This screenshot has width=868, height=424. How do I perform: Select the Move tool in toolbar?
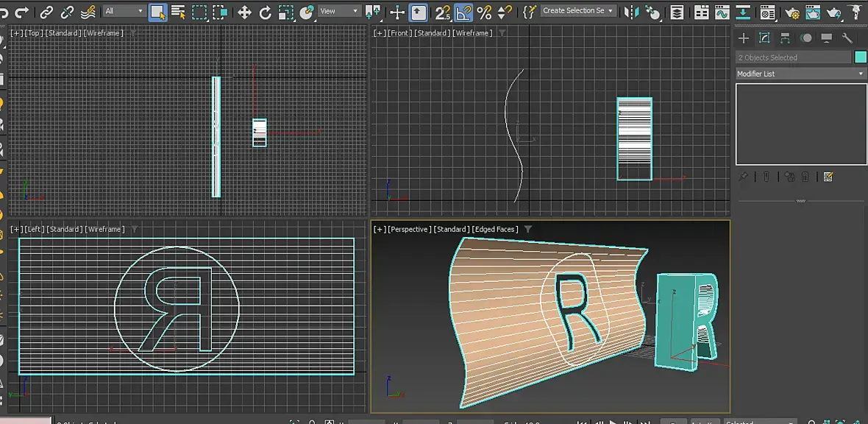(244, 12)
